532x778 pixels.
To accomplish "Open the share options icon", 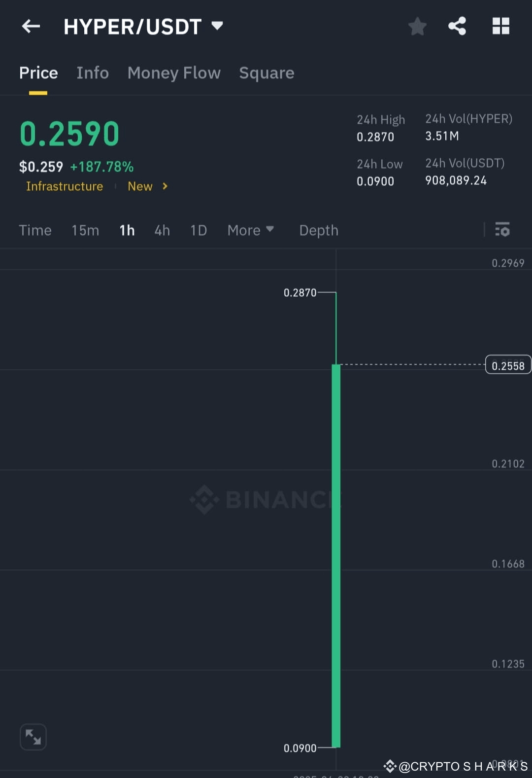I will (457, 26).
